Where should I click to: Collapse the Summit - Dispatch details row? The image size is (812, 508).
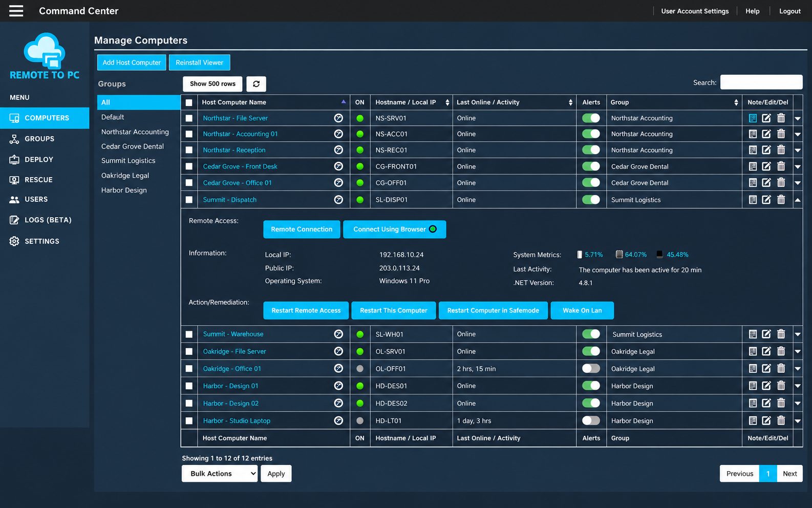[x=798, y=200]
